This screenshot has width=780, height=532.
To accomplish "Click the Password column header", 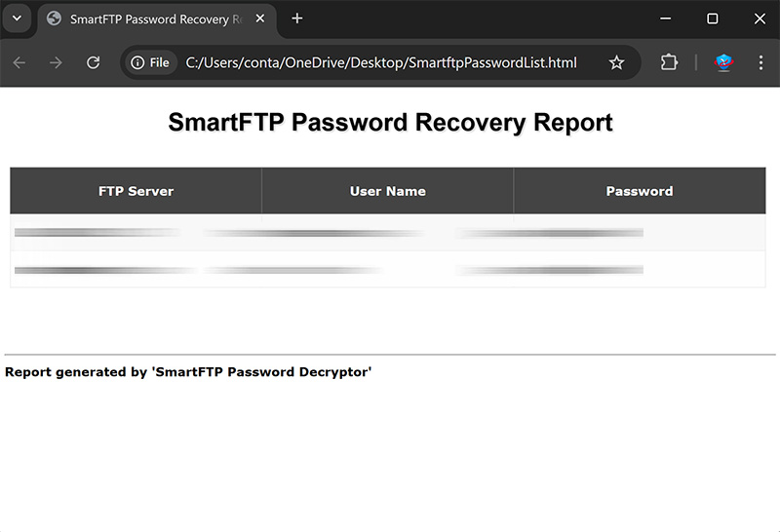I will click(639, 191).
